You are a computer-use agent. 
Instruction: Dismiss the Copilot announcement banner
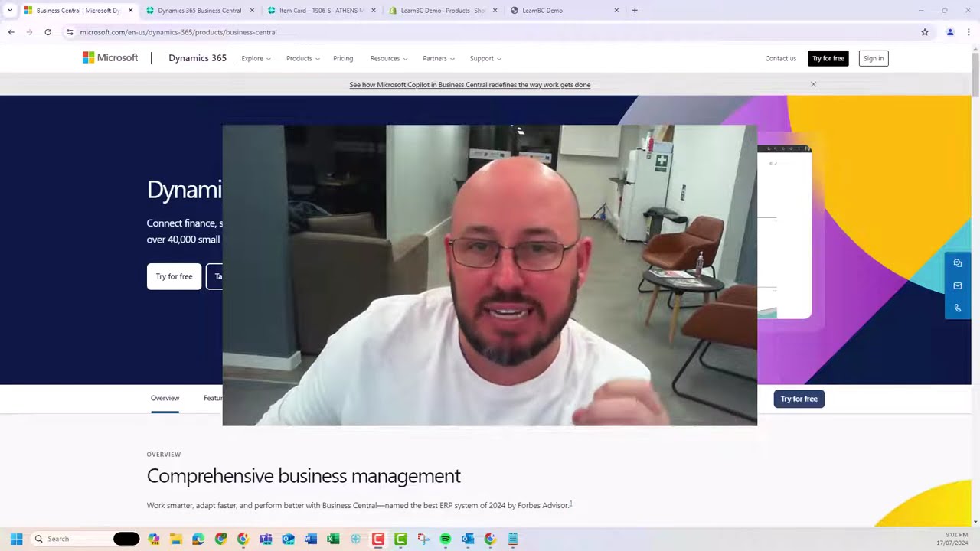pyautogui.click(x=813, y=84)
